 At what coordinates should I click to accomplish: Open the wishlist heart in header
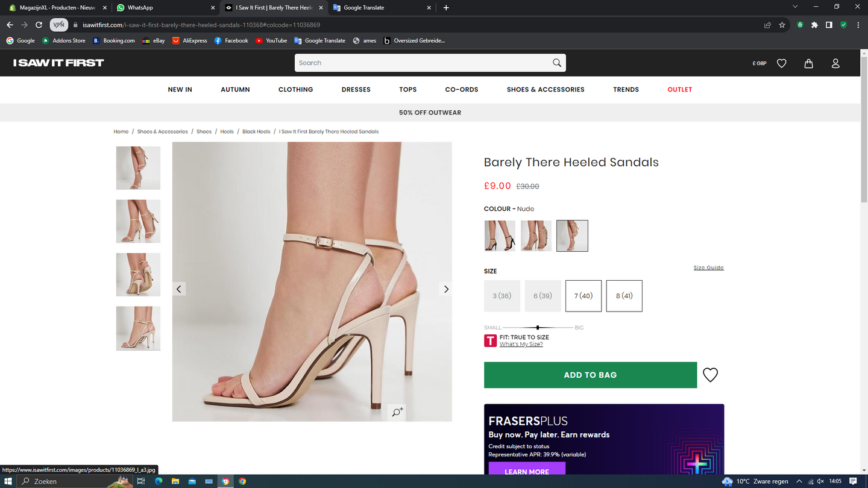pos(781,63)
